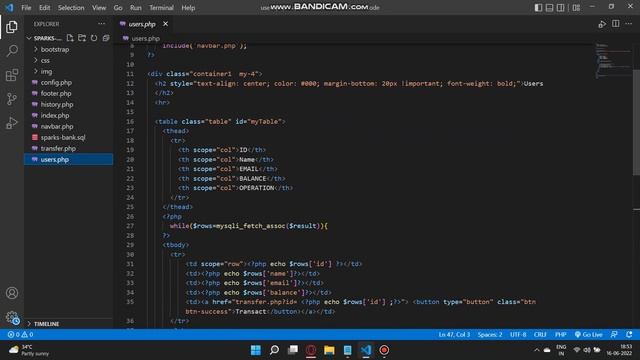Collapse the SPARKS project root folder
The height and width of the screenshot is (360, 640).
point(44,38)
